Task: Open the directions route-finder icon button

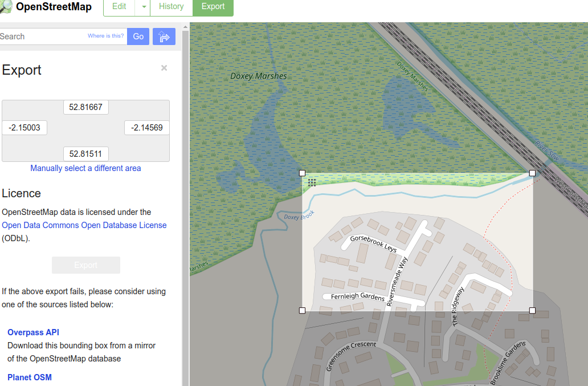Action: (x=164, y=36)
